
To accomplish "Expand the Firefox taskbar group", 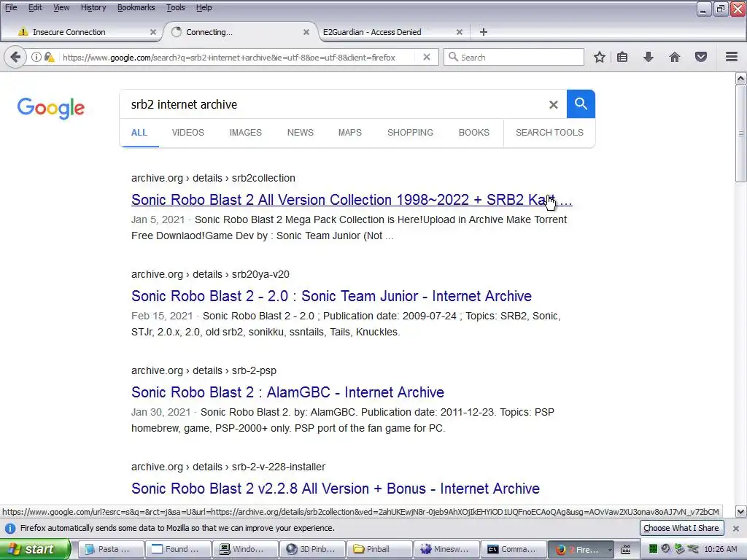I will tap(581, 549).
